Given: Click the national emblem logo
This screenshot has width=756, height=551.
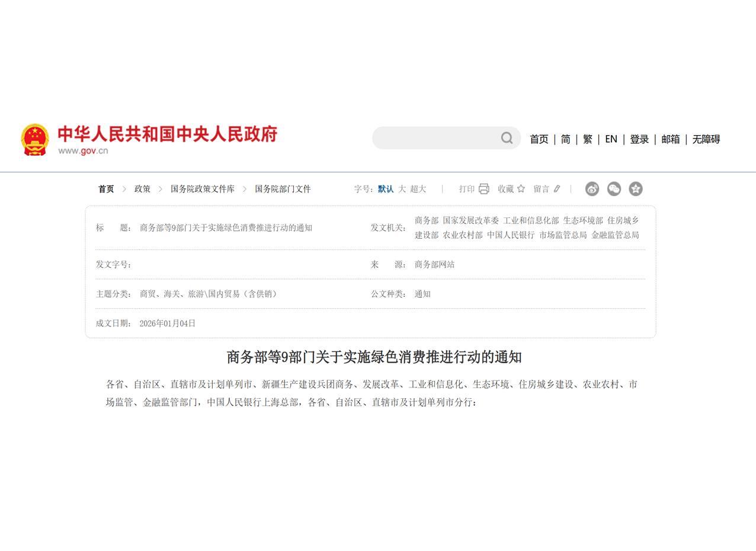Looking at the screenshot, I should (35, 139).
